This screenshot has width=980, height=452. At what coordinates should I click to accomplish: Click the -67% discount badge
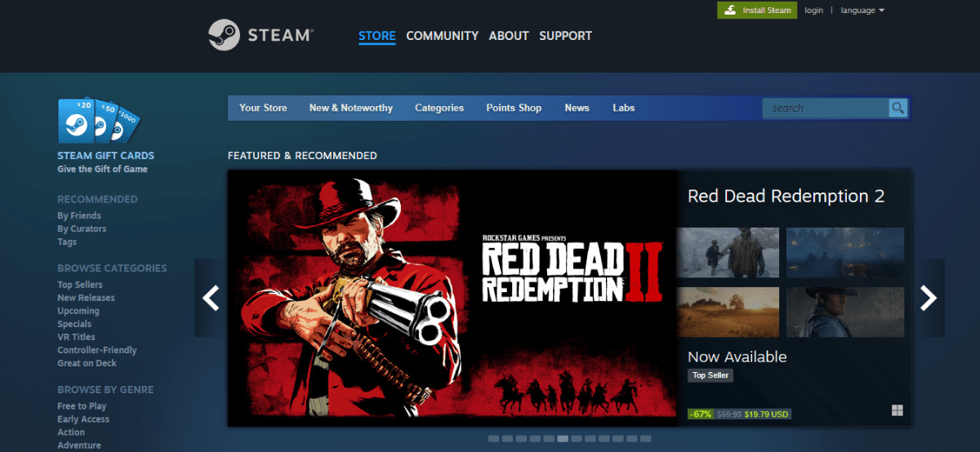click(x=701, y=414)
